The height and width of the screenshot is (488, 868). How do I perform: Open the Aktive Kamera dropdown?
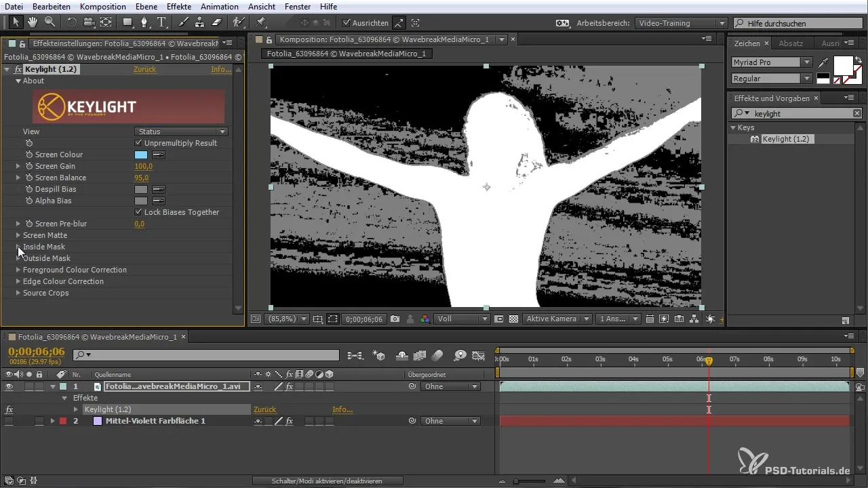[x=556, y=319]
